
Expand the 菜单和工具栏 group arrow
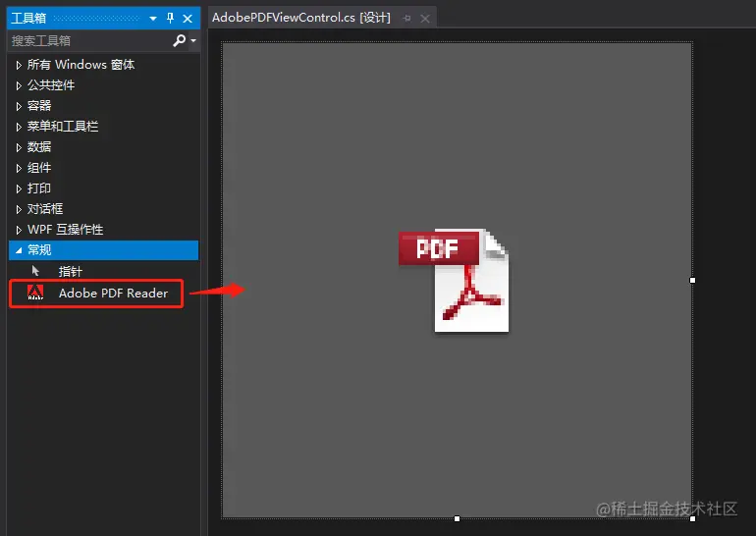coord(19,127)
